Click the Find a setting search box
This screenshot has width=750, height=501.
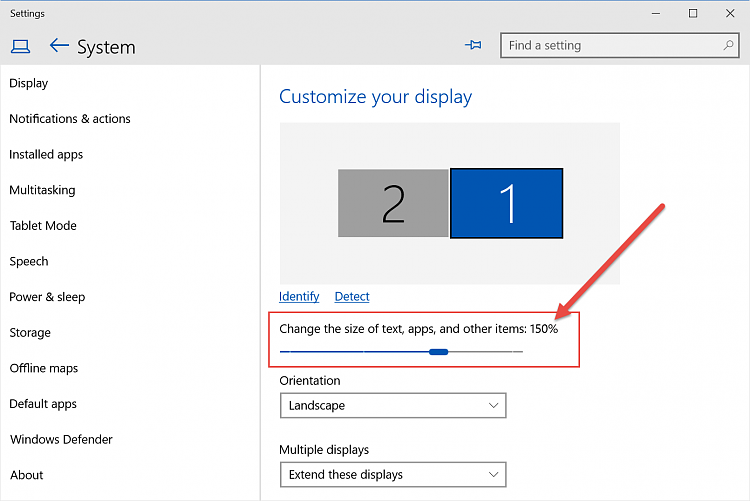[619, 45]
